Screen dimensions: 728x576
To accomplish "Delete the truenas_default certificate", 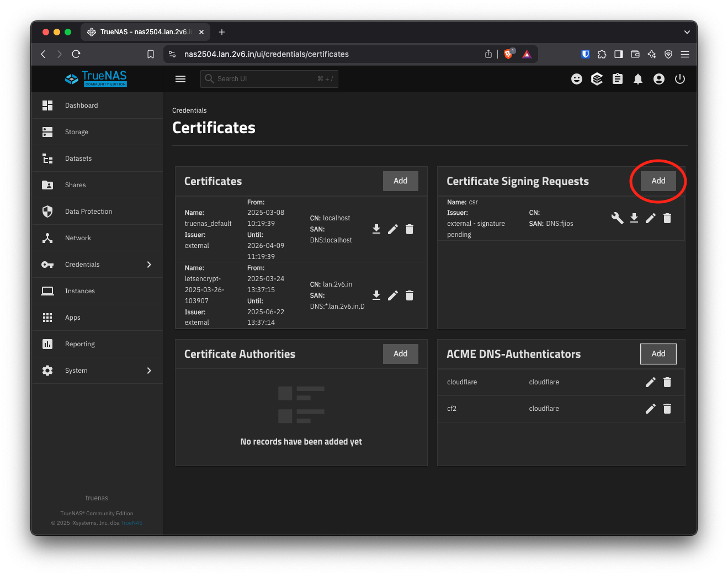I will (x=410, y=229).
